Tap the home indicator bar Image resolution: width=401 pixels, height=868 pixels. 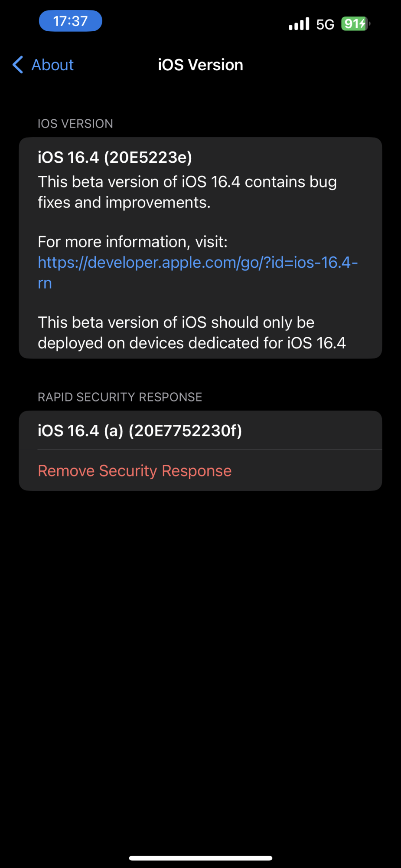[x=200, y=858]
